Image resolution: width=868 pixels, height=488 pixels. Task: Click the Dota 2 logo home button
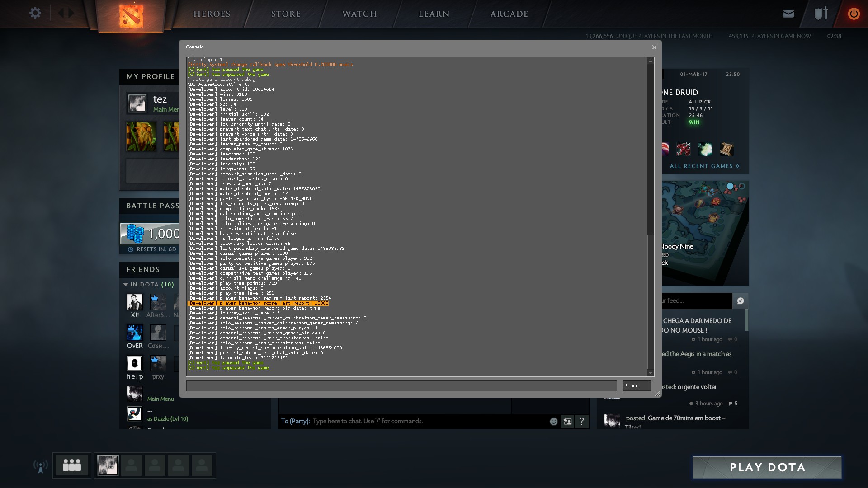[131, 16]
